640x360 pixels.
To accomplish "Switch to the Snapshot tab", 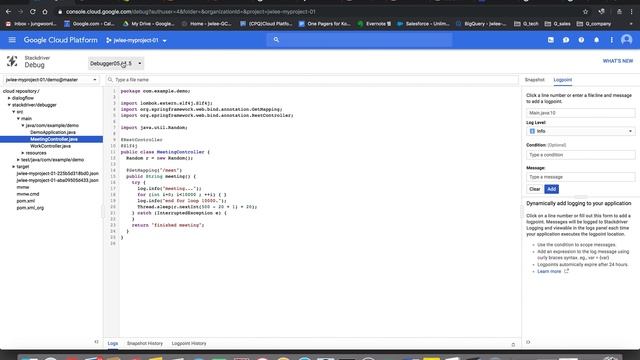I will point(534,80).
